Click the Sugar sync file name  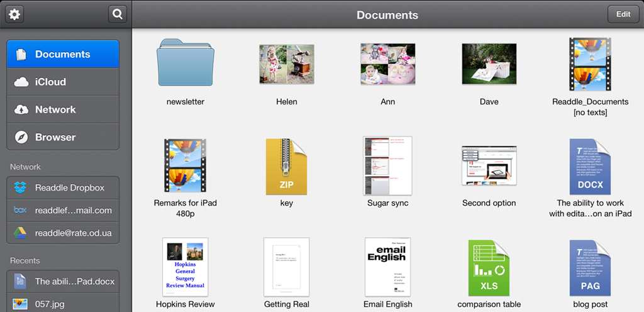(x=387, y=203)
